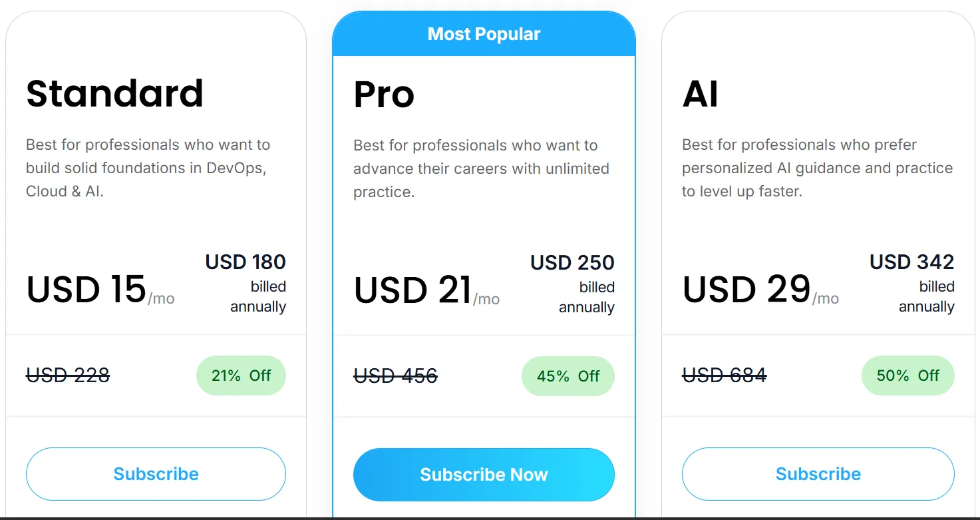Select the USD 29 monthly price

[x=746, y=290]
